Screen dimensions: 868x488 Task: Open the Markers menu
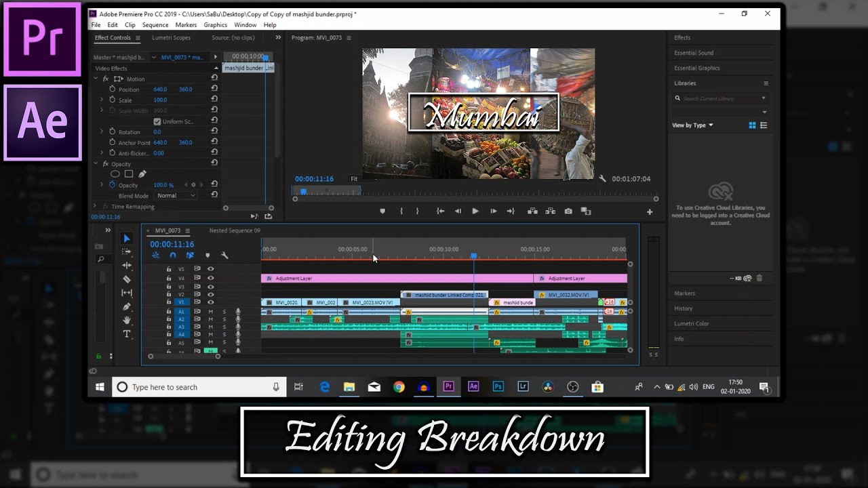[x=186, y=25]
